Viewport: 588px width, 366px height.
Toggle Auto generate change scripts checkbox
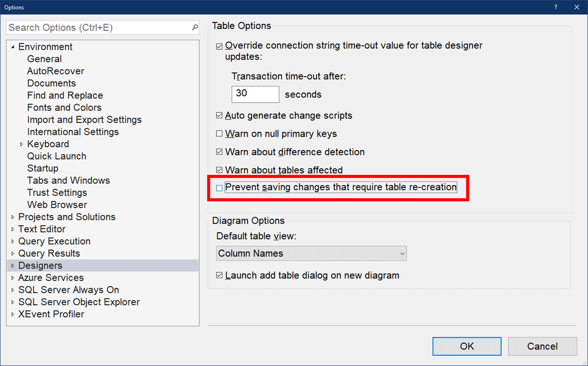point(219,116)
